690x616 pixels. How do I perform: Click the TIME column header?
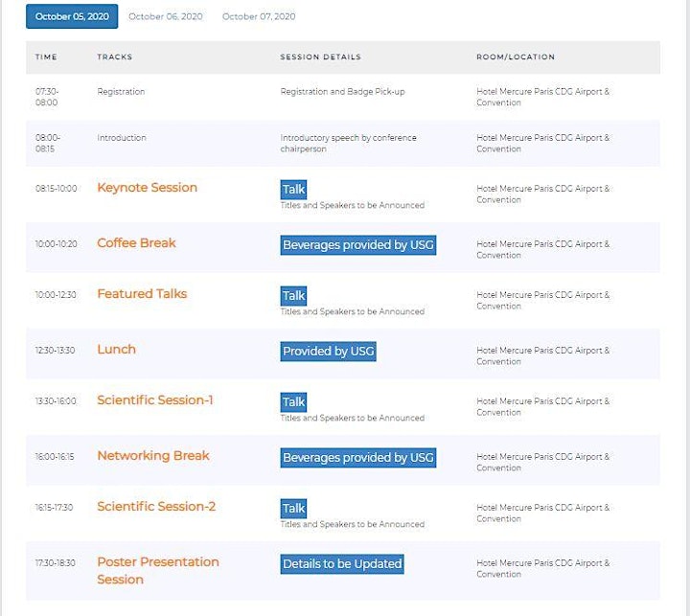[x=46, y=57]
